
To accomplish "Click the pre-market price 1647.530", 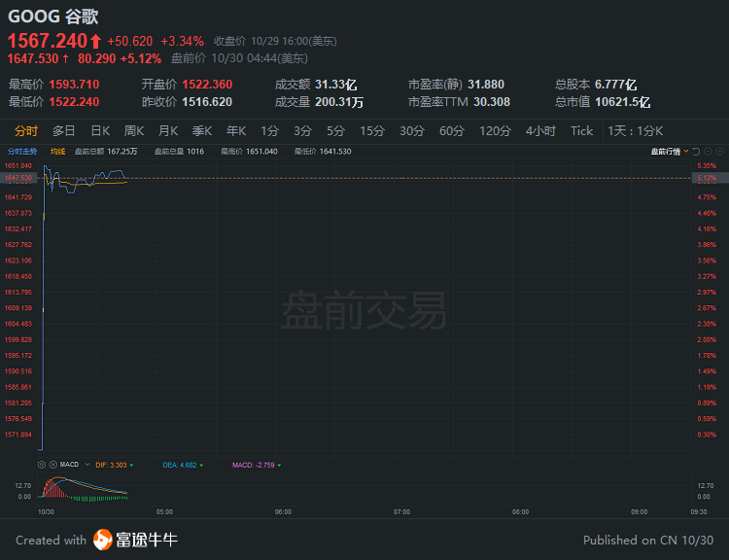I will click(x=33, y=58).
